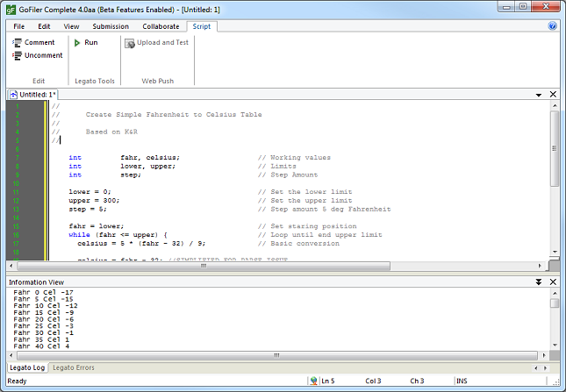Close the script editor document pane
The height and width of the screenshot is (392, 566).
click(x=553, y=94)
